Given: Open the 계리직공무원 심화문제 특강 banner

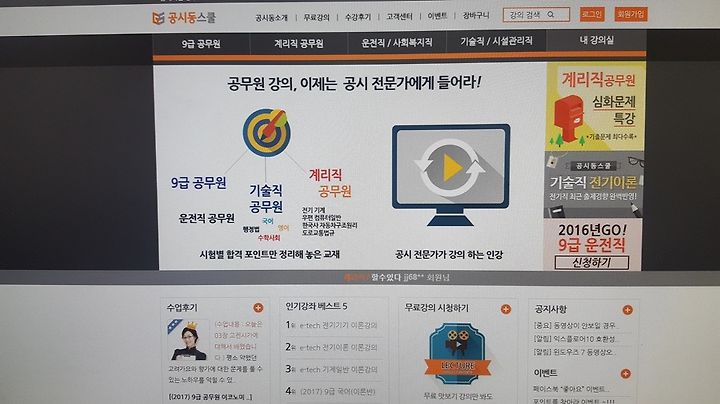Looking at the screenshot, I should [596, 107].
